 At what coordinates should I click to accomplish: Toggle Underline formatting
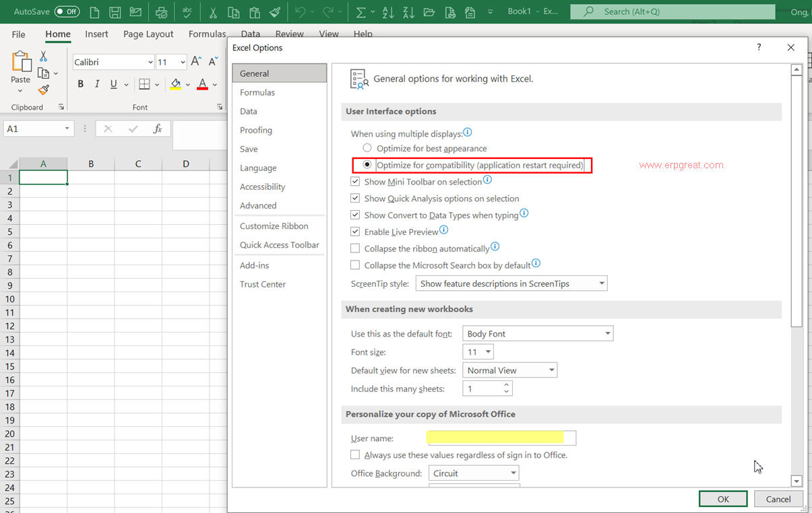pos(114,84)
